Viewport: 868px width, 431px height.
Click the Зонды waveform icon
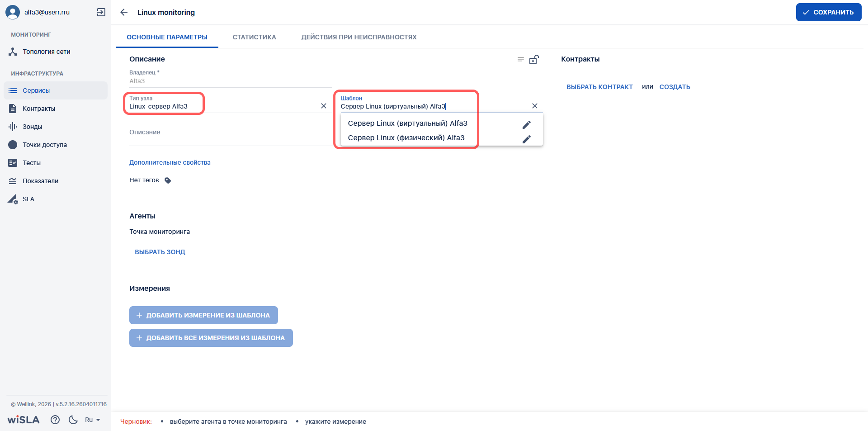click(x=13, y=127)
